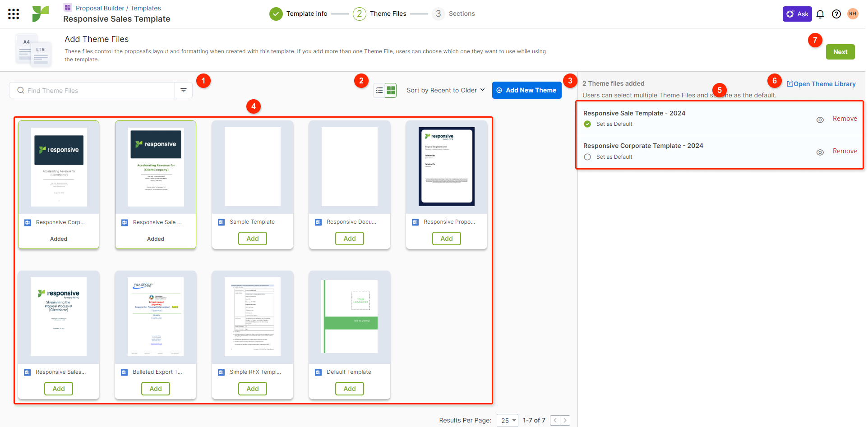
Task: Switch to grid view layout
Action: pyautogui.click(x=391, y=90)
